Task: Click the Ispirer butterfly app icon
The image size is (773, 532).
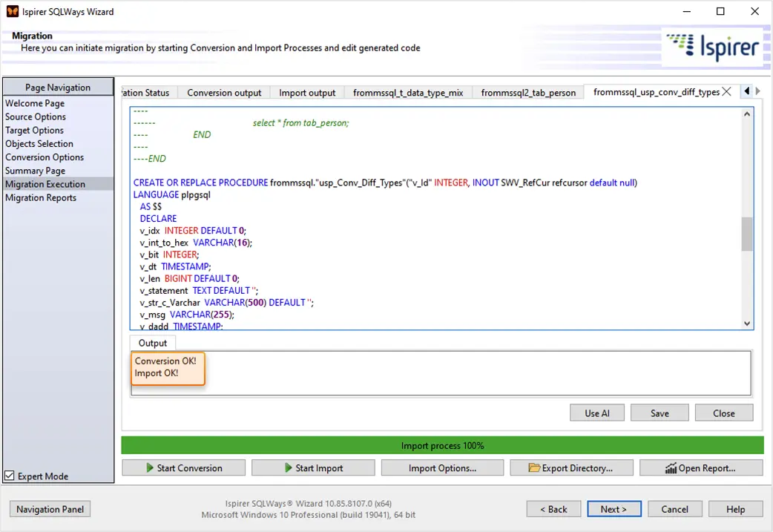Action: pyautogui.click(x=13, y=11)
